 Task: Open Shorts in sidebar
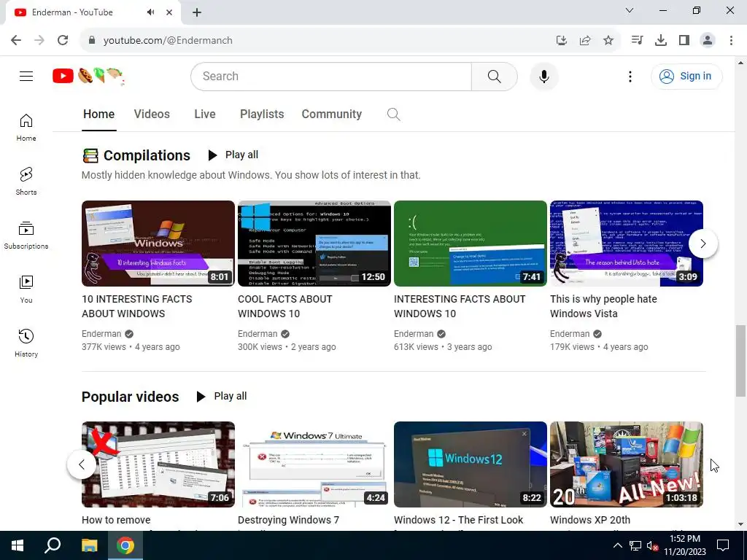point(26,182)
